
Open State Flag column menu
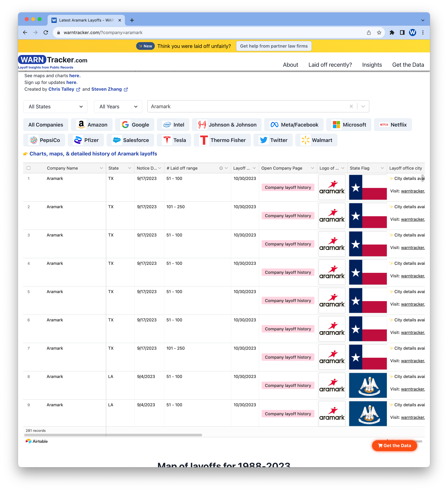coord(382,168)
